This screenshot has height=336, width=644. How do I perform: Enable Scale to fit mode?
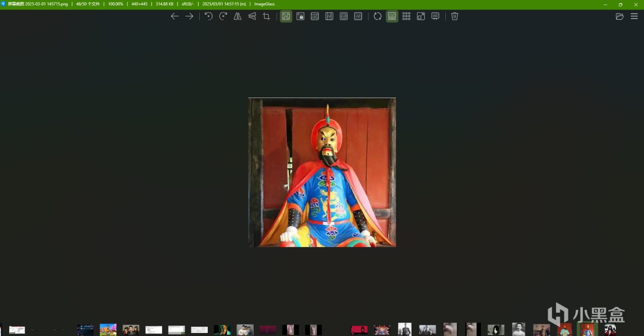pos(344,16)
